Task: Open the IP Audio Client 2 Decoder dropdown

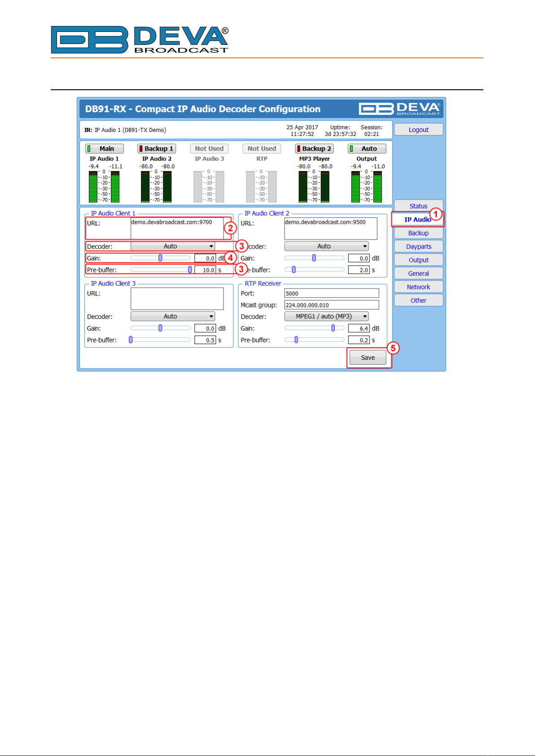Action: click(x=326, y=246)
